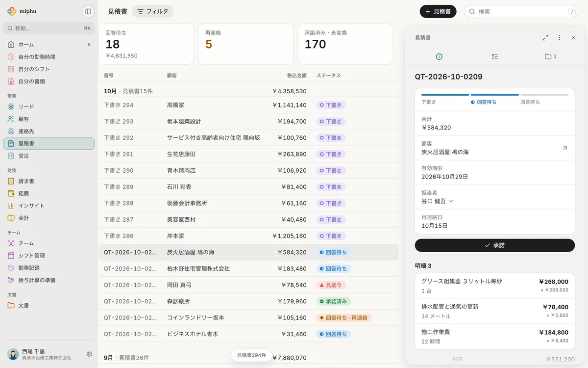This screenshot has height=368, width=588.
Task: Open line item グリース阻集器 3リットル毎秒
Action: (x=494, y=286)
